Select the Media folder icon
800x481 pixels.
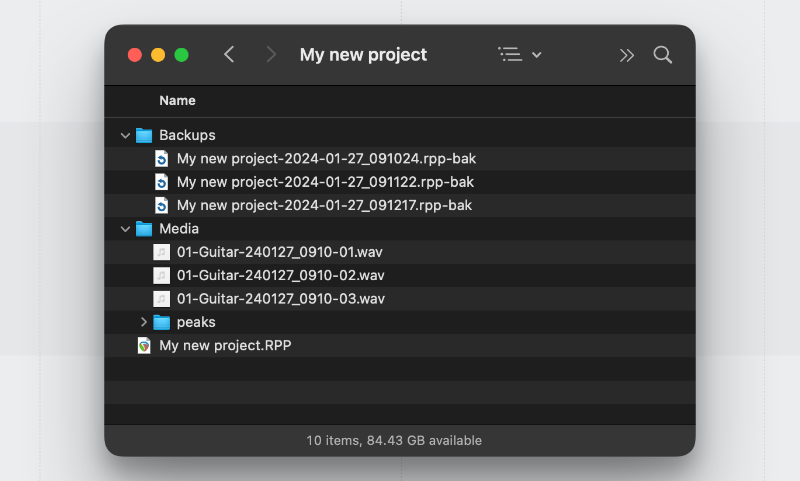pyautogui.click(x=144, y=229)
